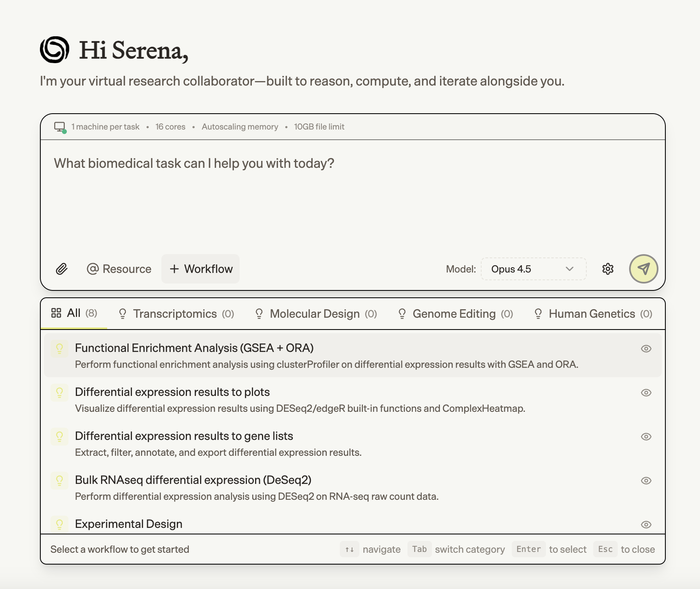This screenshot has width=700, height=589.
Task: Send the message with the paper plane button
Action: 643,269
